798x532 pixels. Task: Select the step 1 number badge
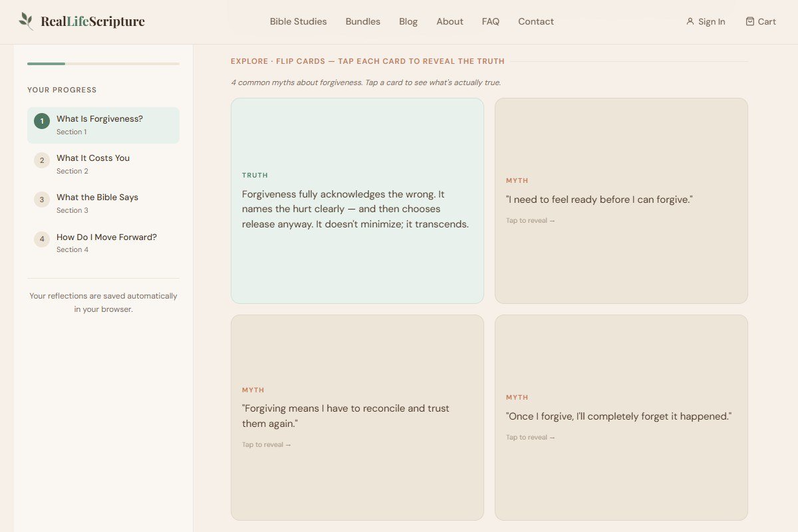click(x=42, y=121)
